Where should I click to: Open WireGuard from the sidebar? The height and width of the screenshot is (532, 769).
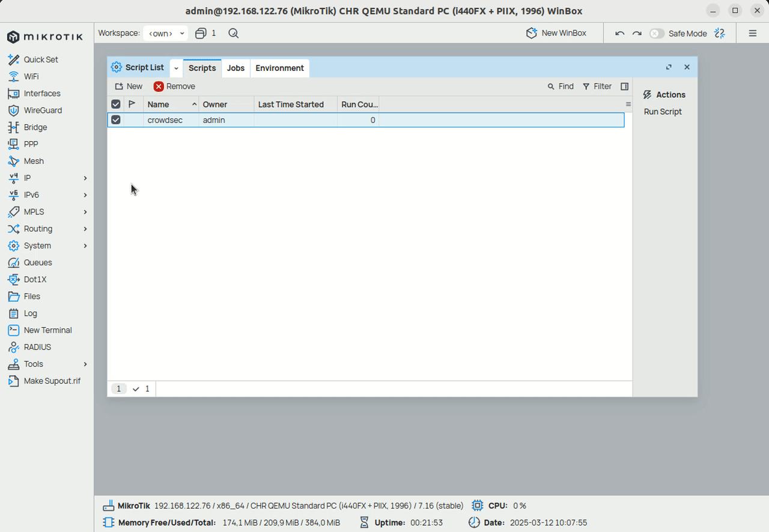pos(42,110)
